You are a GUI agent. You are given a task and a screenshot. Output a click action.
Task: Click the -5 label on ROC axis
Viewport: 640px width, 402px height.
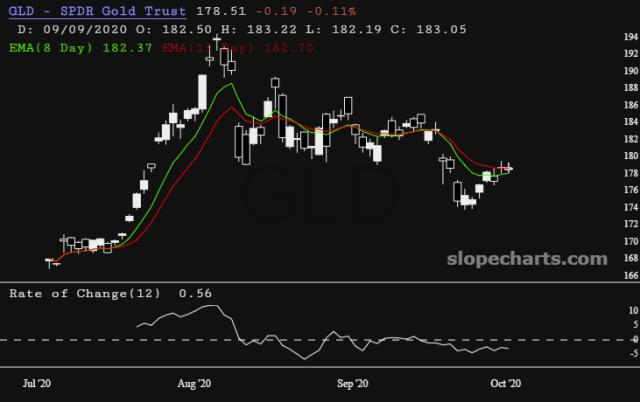(633, 354)
